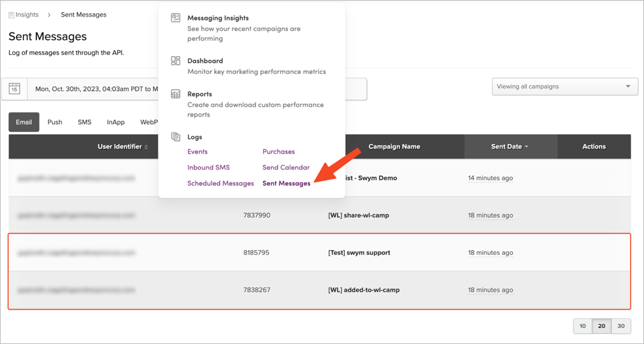Viewport: 644px width, 344px height.
Task: Click the Reports table icon
Action: [176, 94]
